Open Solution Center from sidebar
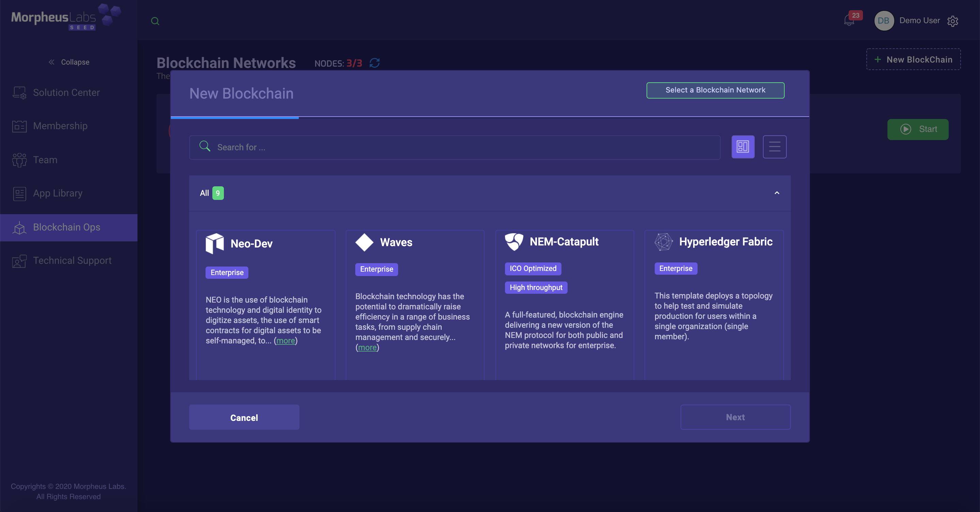980x512 pixels. [x=66, y=92]
